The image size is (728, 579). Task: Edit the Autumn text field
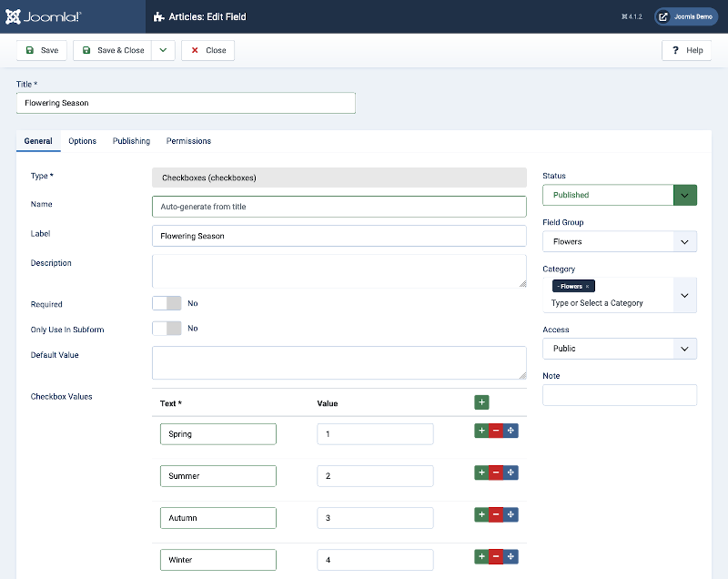click(x=218, y=518)
